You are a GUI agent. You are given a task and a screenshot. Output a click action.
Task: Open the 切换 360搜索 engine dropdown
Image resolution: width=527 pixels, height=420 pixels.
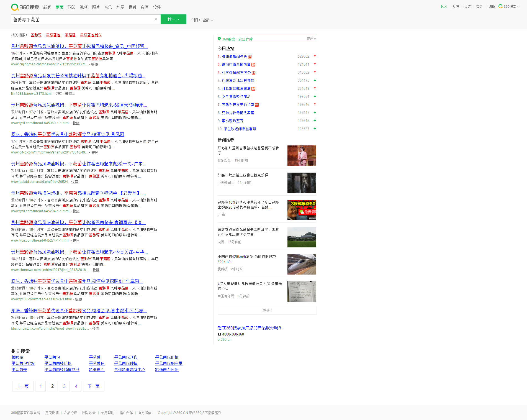(x=509, y=7)
